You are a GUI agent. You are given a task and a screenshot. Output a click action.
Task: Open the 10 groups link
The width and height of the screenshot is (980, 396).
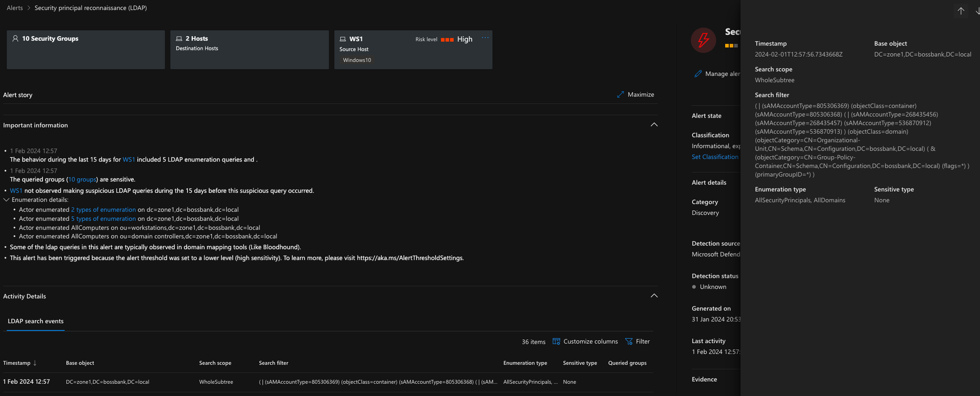[x=82, y=180]
